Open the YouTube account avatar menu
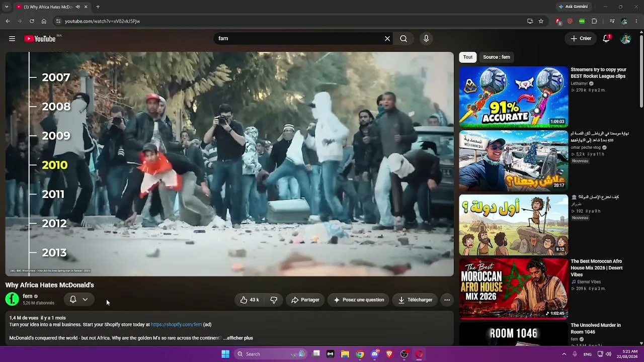This screenshot has height=362, width=644. tap(625, 39)
